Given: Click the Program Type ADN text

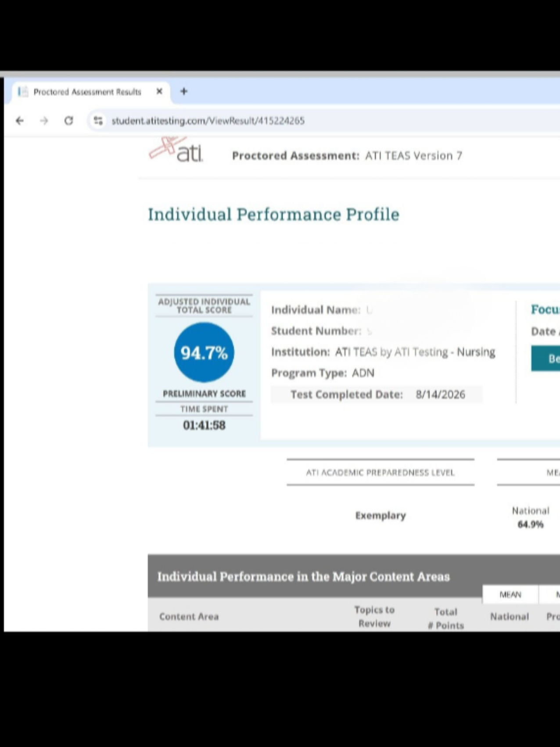Looking at the screenshot, I should (323, 373).
